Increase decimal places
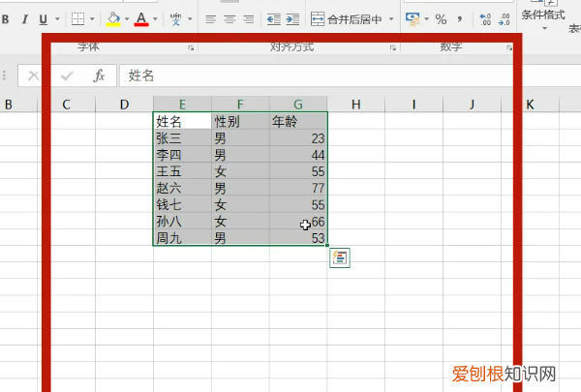Screen dimensions: 581x392 click(x=485, y=19)
